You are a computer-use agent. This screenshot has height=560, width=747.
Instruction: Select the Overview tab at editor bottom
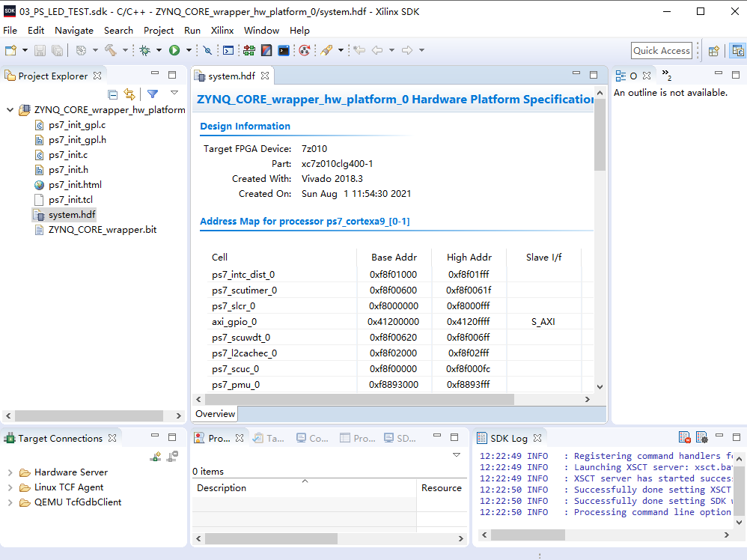coord(216,414)
